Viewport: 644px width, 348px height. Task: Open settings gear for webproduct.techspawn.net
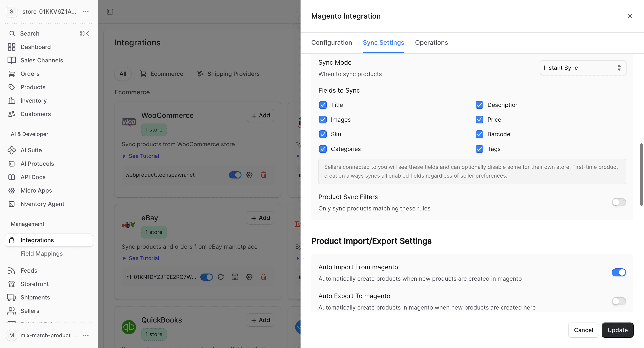[249, 175]
